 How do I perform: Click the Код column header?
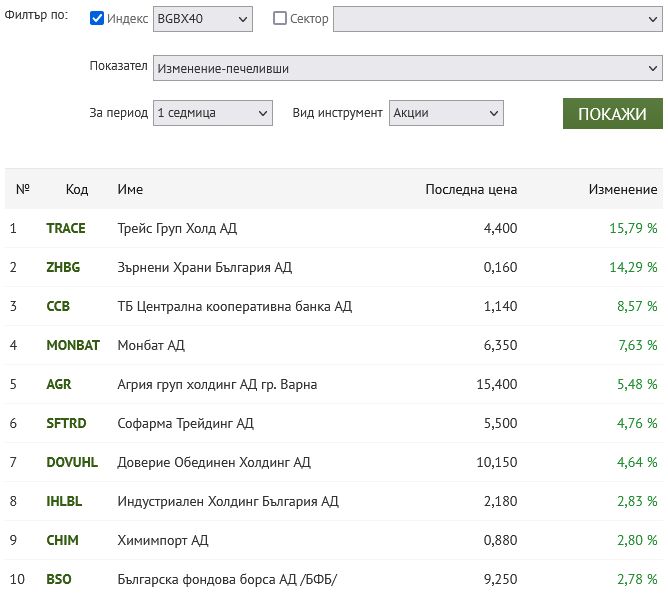coord(77,189)
